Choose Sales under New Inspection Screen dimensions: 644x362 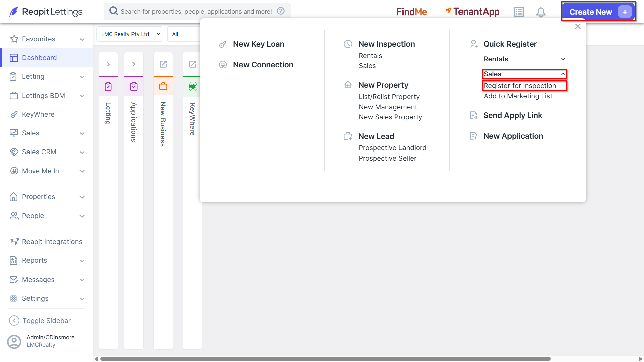(x=367, y=66)
